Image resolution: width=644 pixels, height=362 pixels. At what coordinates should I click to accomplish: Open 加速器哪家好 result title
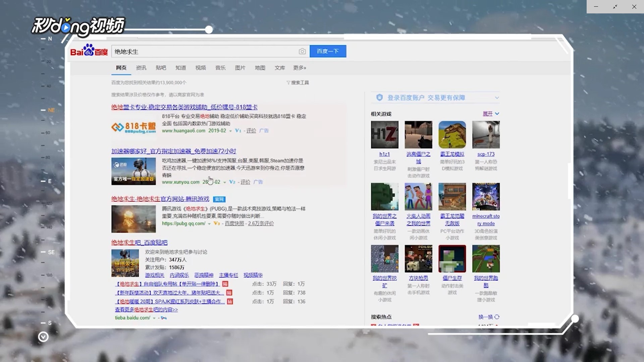[174, 151]
